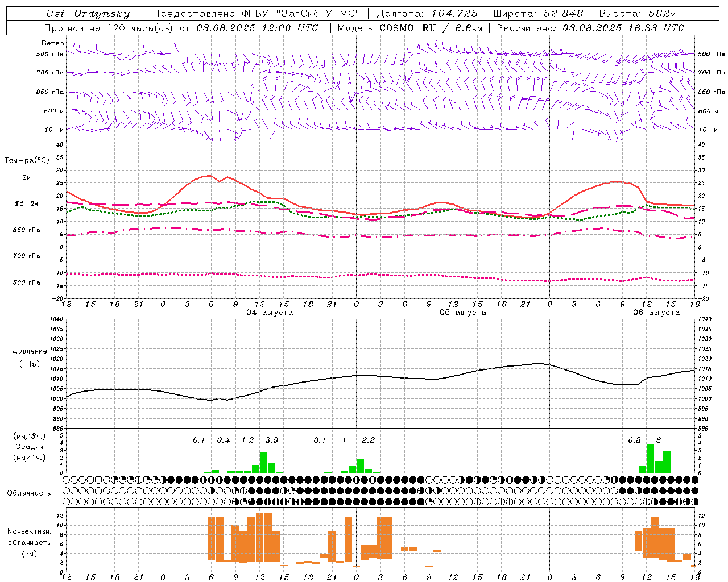The image size is (728, 582).
Task: Click the 2.2 three-hour precipitation value
Action: click(369, 440)
